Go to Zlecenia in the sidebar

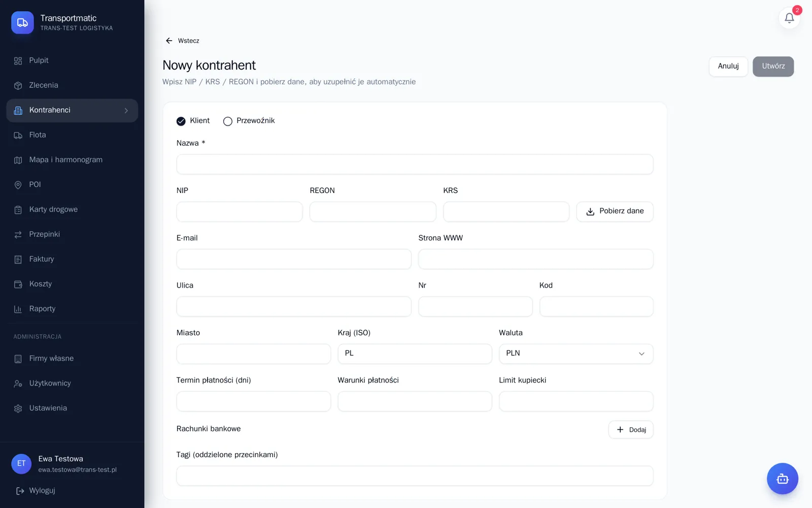(72, 86)
